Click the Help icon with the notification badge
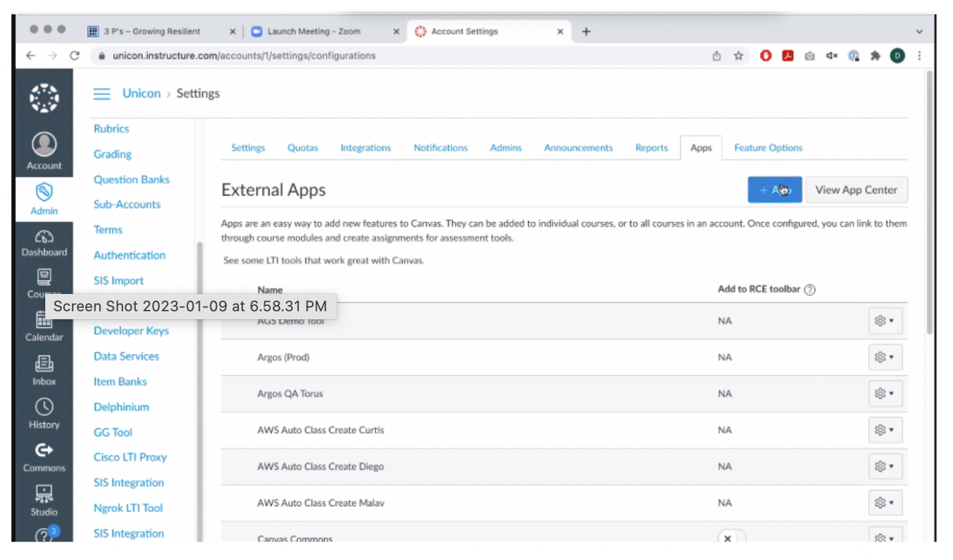The image size is (953, 560). 43,535
